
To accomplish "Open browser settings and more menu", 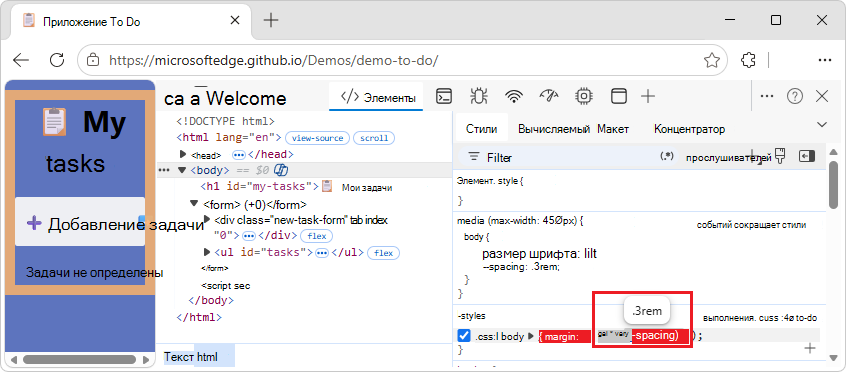I will [825, 60].
